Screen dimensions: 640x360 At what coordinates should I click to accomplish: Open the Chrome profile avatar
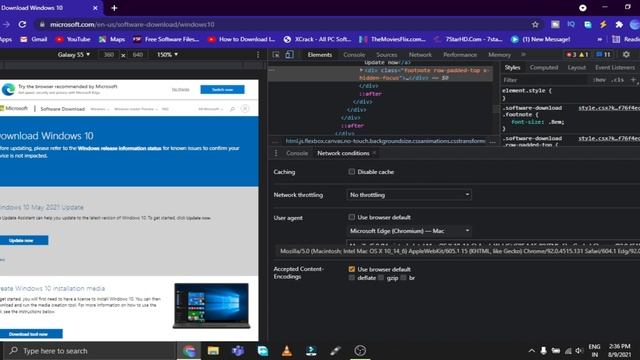[635, 24]
